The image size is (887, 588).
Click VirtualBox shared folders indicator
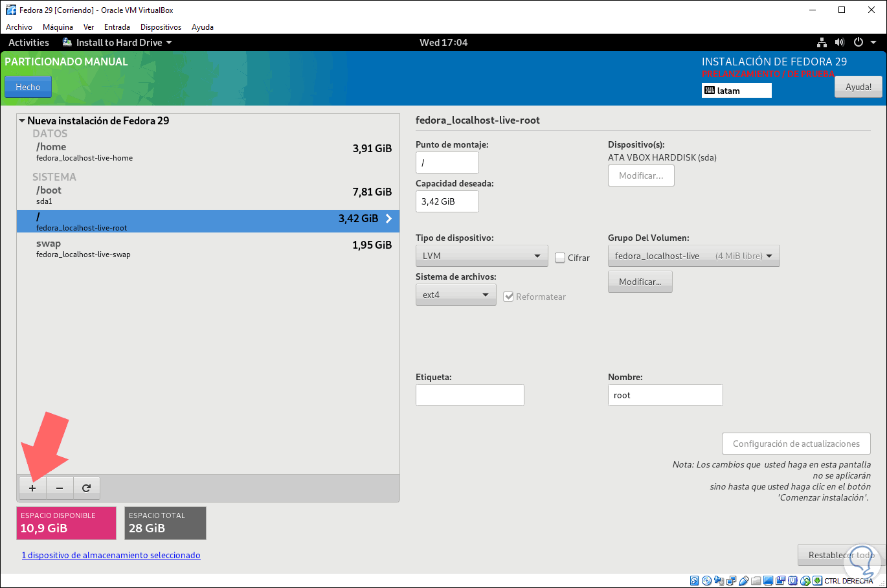(x=756, y=581)
